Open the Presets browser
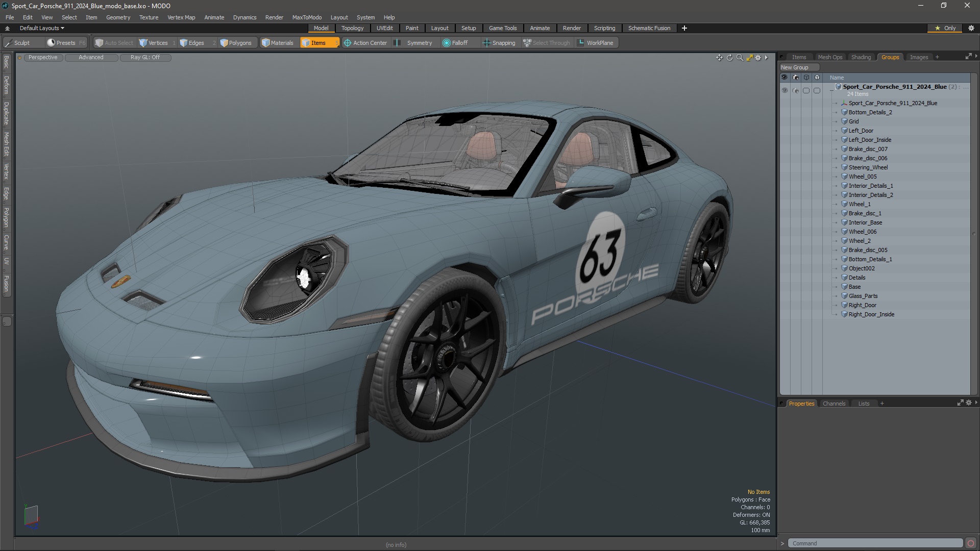 (x=66, y=43)
